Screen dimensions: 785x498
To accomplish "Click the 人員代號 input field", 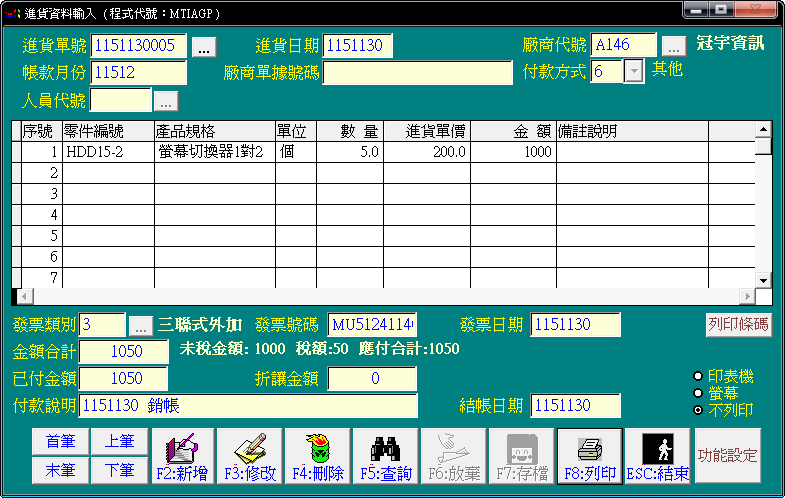I will 121,100.
